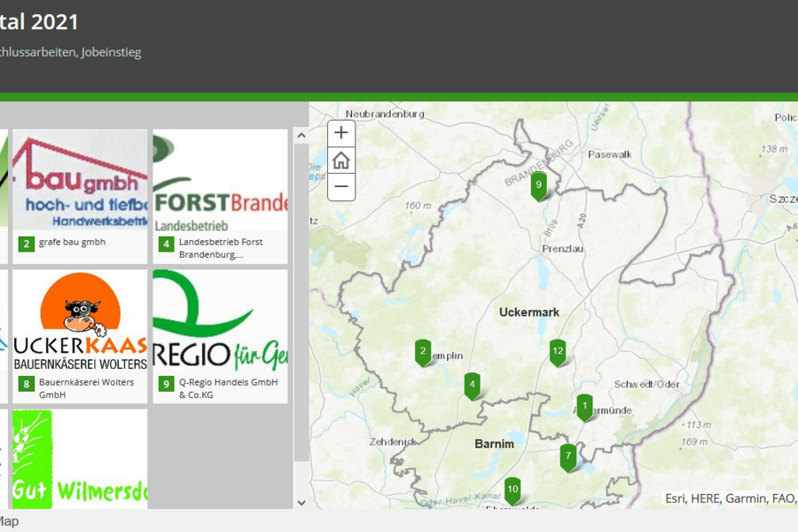The height and width of the screenshot is (532, 798).
Task: Open the HERE map credits link
Action: (706, 498)
